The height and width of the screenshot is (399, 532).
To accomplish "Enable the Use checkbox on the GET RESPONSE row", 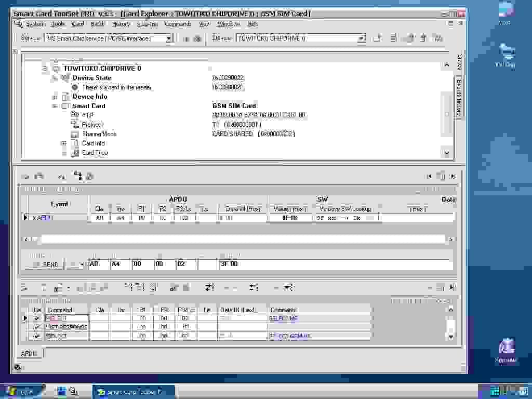I will pos(36,327).
